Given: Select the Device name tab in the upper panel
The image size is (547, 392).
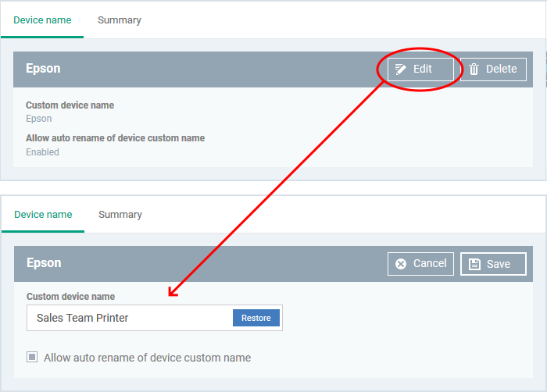Looking at the screenshot, I should (42, 20).
